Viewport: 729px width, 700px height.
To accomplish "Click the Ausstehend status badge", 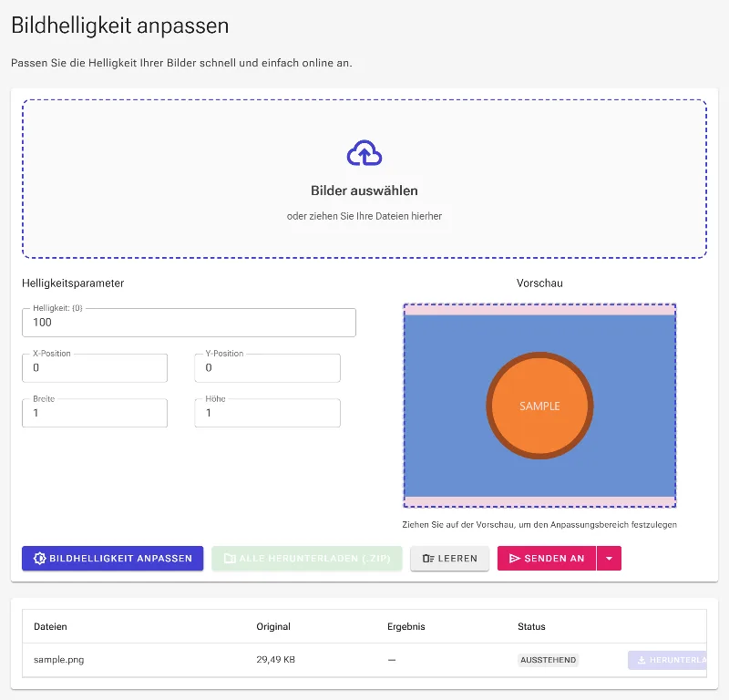I will pyautogui.click(x=549, y=660).
